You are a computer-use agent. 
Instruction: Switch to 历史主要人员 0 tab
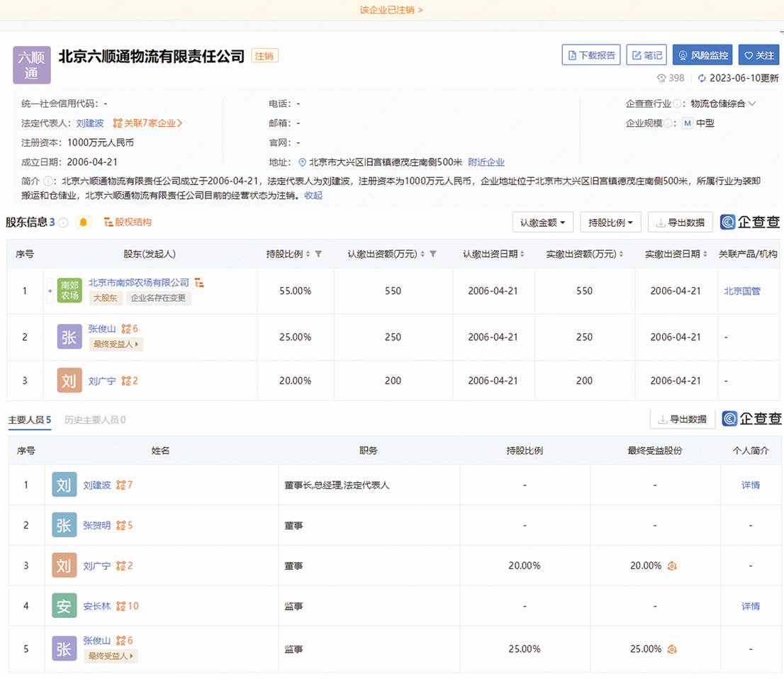pos(95,420)
